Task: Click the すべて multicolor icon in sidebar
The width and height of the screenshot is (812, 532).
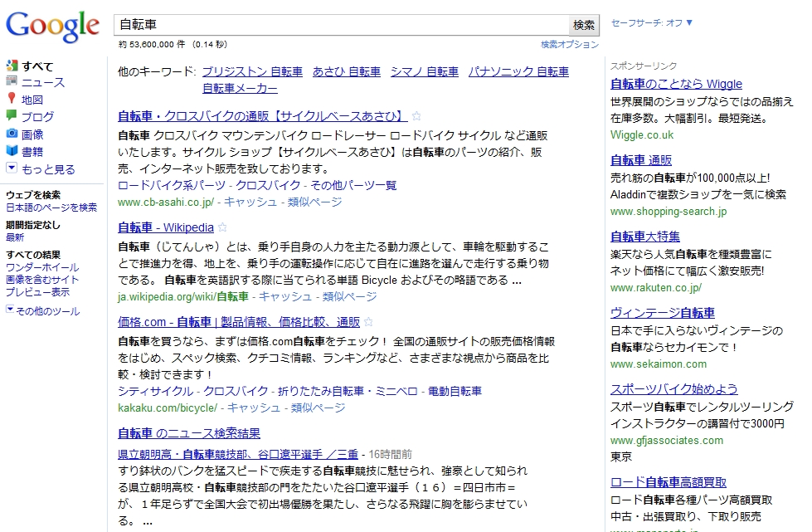Action: pyautogui.click(x=12, y=66)
